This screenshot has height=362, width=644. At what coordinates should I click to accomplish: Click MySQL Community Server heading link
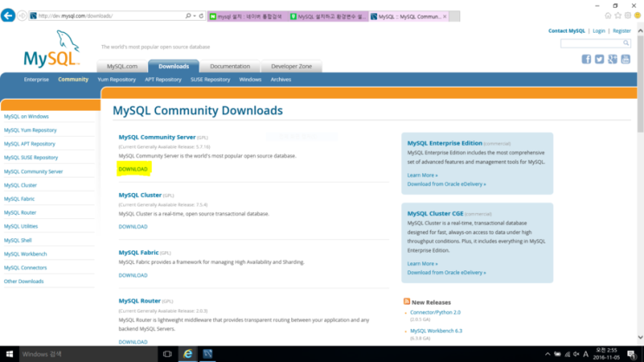[x=157, y=137]
